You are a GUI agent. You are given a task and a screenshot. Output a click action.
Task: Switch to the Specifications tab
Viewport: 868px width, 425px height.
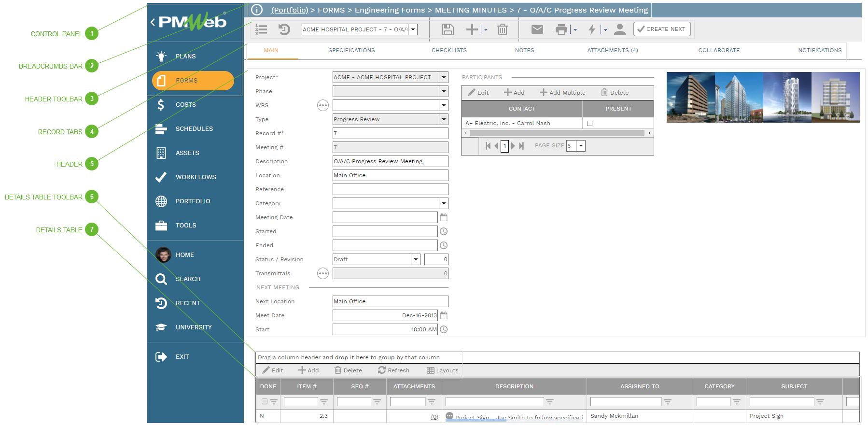(351, 50)
